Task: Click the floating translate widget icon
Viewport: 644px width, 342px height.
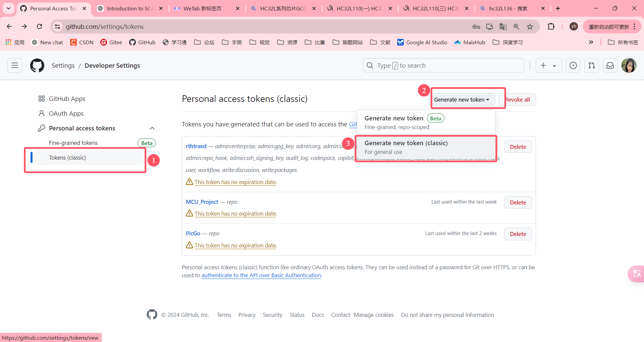Action: pos(636,274)
